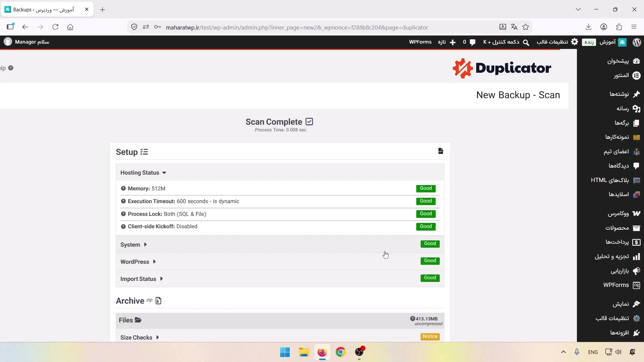This screenshot has width=644, height=362.
Task: Click the Manager user avatar
Action: coord(8,42)
